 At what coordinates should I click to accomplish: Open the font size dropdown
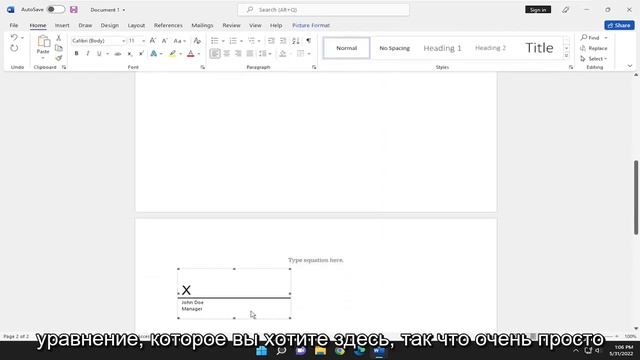pos(143,41)
